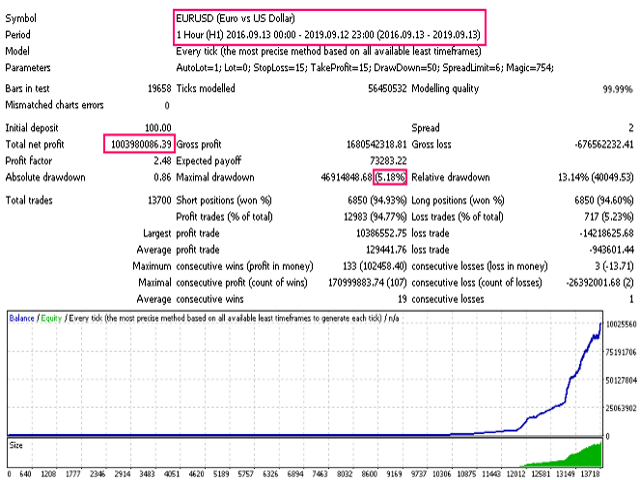Click Largest profit trade value 10386552.75
Viewport: 640px width, 480px height.
[x=381, y=233]
